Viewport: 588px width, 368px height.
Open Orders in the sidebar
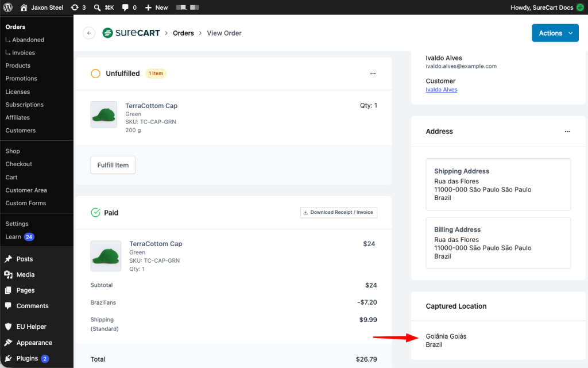16,27
